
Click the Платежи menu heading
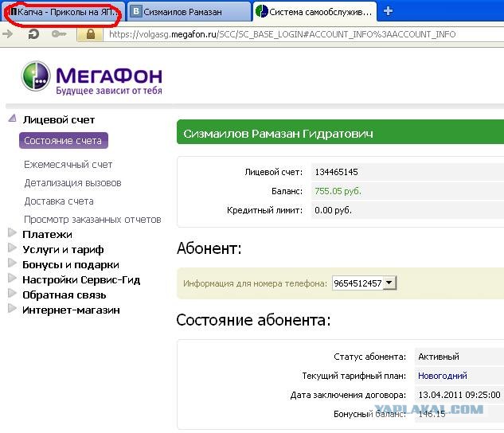pyautogui.click(x=47, y=235)
